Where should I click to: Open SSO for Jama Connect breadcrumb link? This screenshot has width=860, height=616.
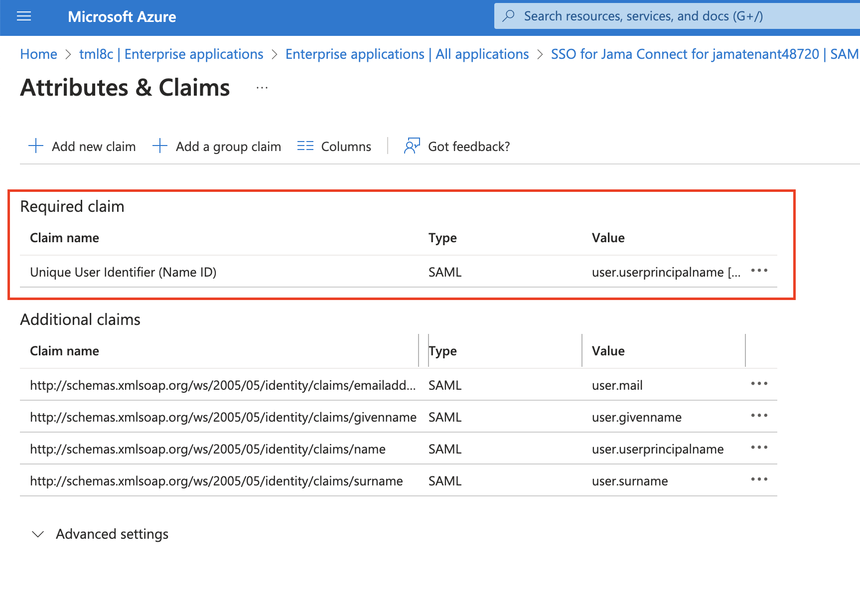[704, 54]
